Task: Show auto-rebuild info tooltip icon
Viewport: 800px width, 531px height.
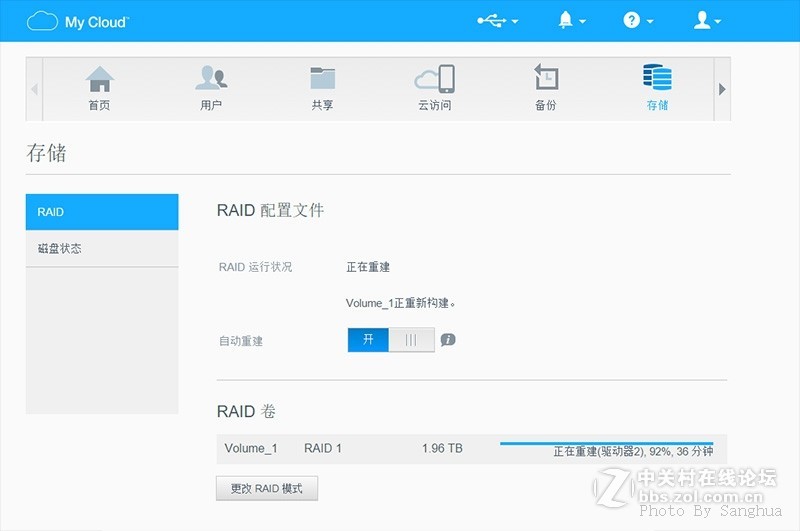Action: (x=448, y=340)
